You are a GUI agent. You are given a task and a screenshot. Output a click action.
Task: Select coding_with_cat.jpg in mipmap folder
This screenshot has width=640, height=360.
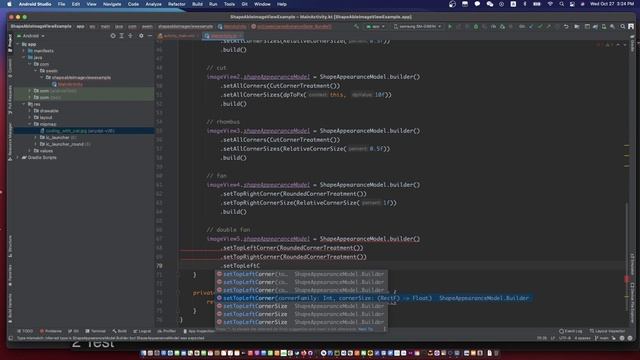(x=77, y=131)
